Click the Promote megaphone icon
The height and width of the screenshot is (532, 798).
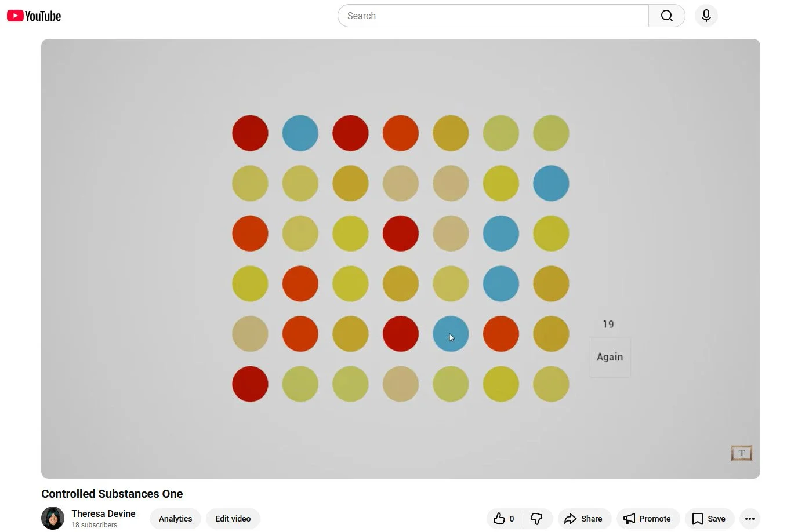[x=629, y=519]
